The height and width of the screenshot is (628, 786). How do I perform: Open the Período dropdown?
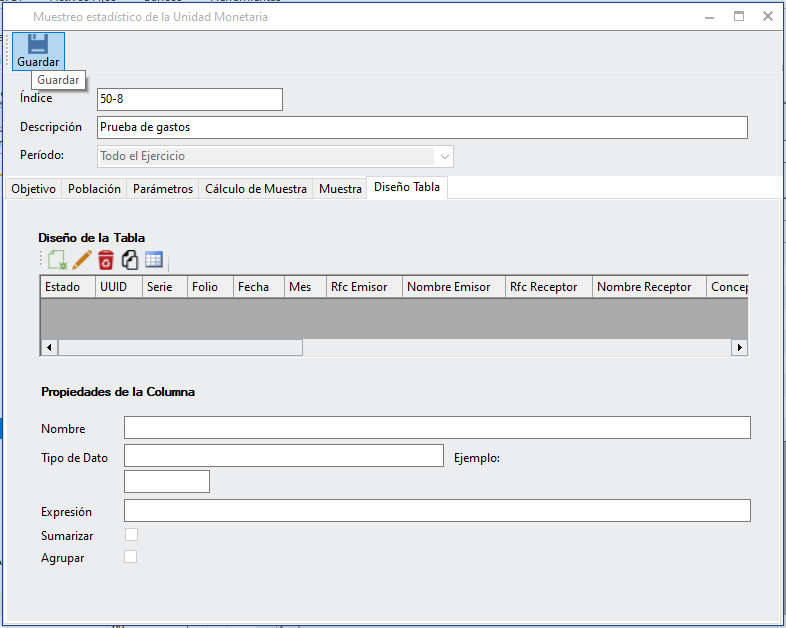coord(443,156)
